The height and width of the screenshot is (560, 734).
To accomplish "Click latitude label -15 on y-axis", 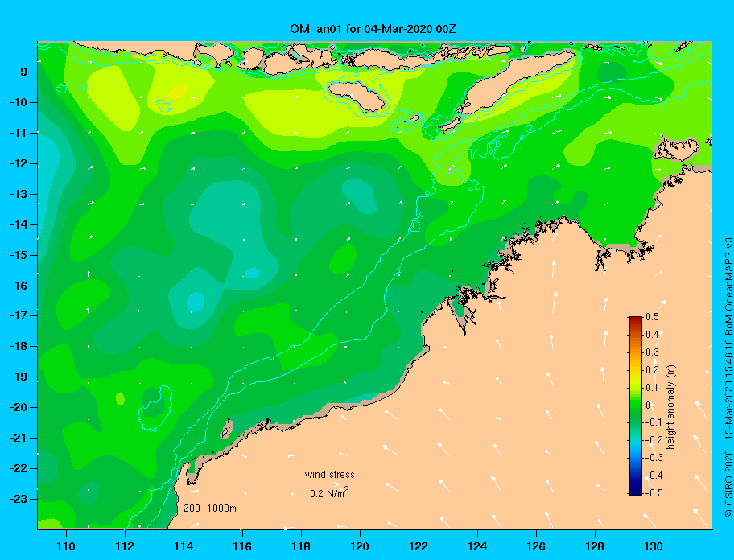I will [19, 255].
